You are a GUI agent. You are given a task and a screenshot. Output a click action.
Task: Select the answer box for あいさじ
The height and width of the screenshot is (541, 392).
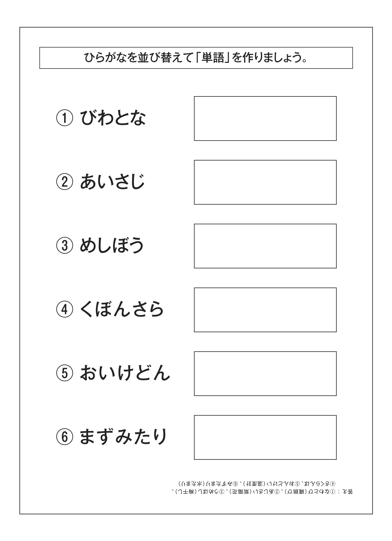point(265,182)
